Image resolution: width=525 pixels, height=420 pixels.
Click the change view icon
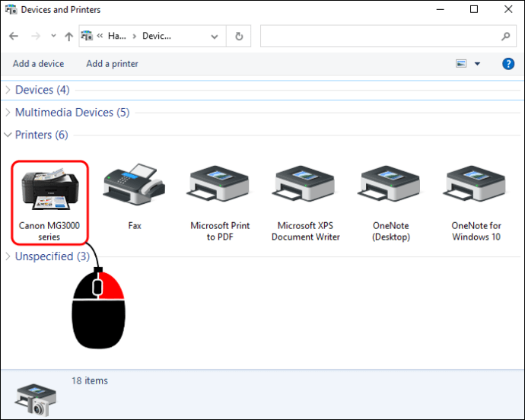pyautogui.click(x=461, y=63)
